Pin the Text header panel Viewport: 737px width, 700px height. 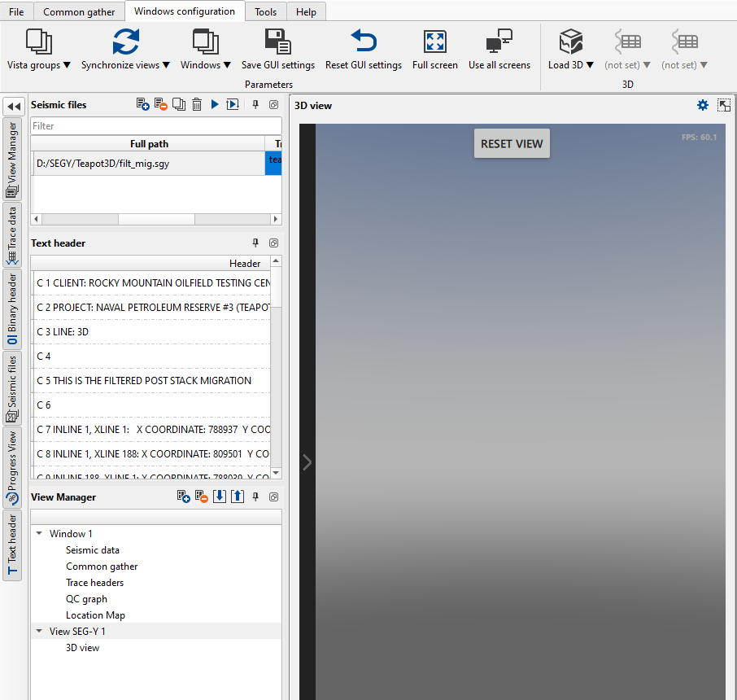coord(255,243)
